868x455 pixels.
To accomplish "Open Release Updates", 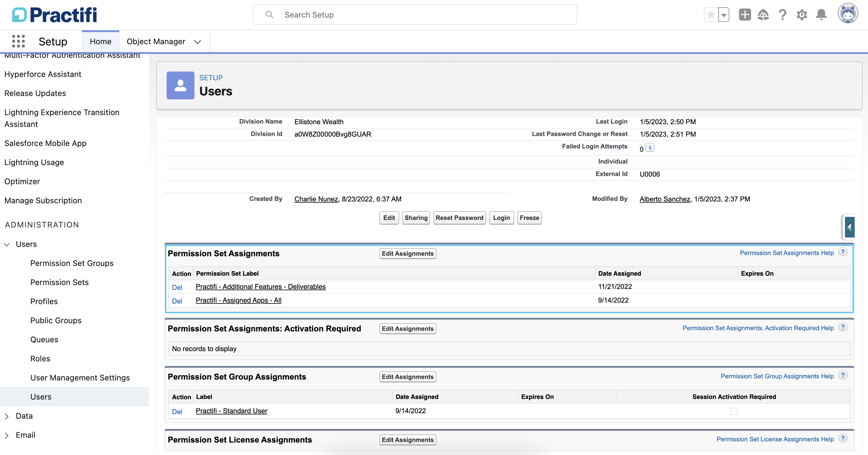I will (35, 93).
